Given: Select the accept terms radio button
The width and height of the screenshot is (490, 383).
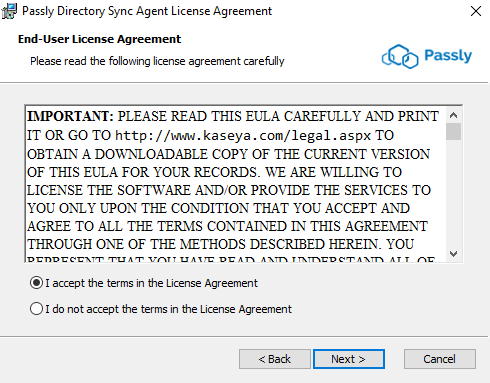Looking at the screenshot, I should (36, 283).
